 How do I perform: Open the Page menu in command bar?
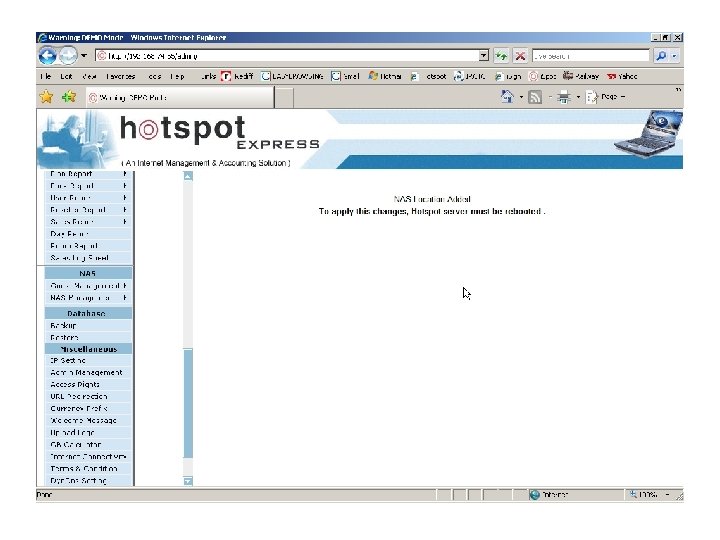coord(606,97)
